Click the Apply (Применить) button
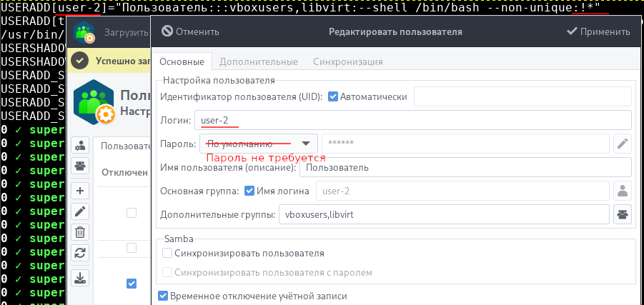 pyautogui.click(x=598, y=31)
